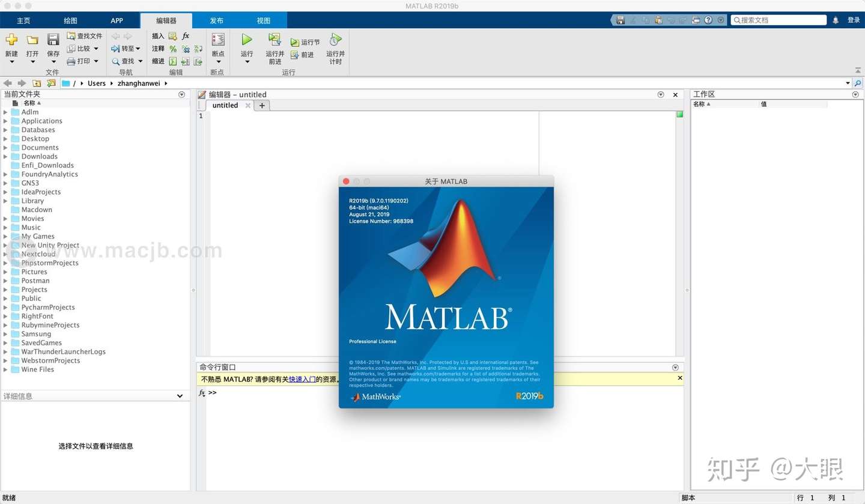Select the Postman folder

click(x=35, y=281)
